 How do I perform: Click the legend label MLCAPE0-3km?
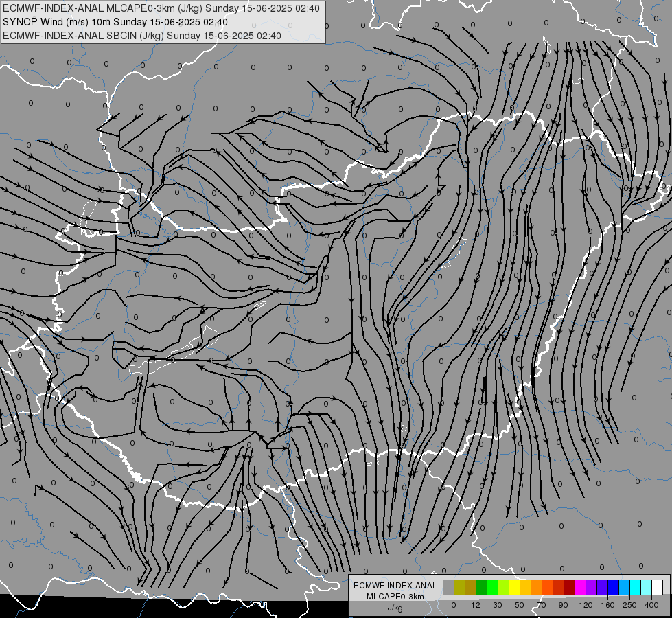pos(395,597)
